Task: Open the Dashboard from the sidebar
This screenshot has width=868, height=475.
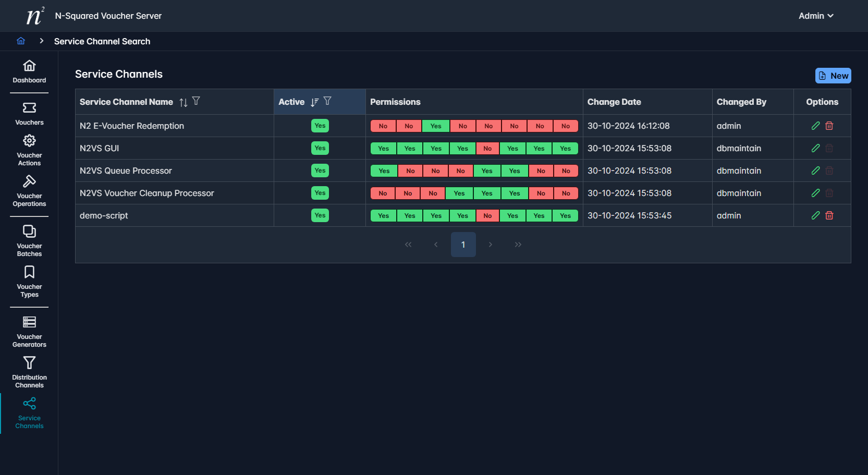Action: click(29, 71)
